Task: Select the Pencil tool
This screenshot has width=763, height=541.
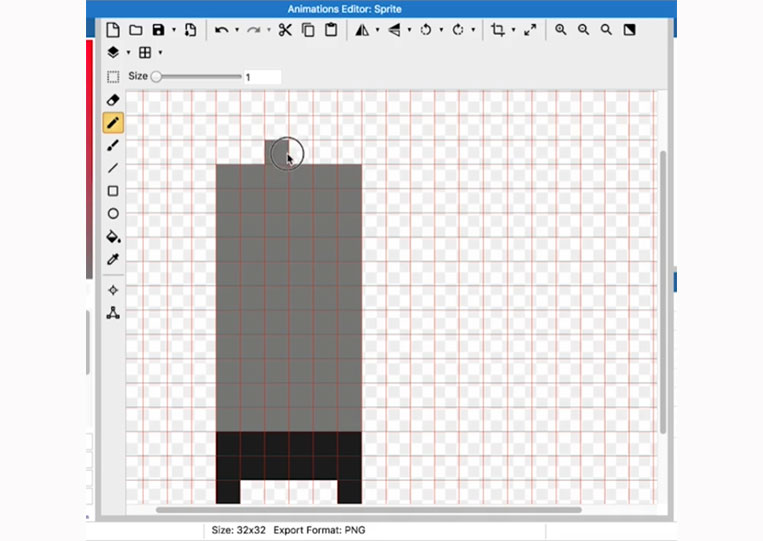Action: (x=113, y=123)
